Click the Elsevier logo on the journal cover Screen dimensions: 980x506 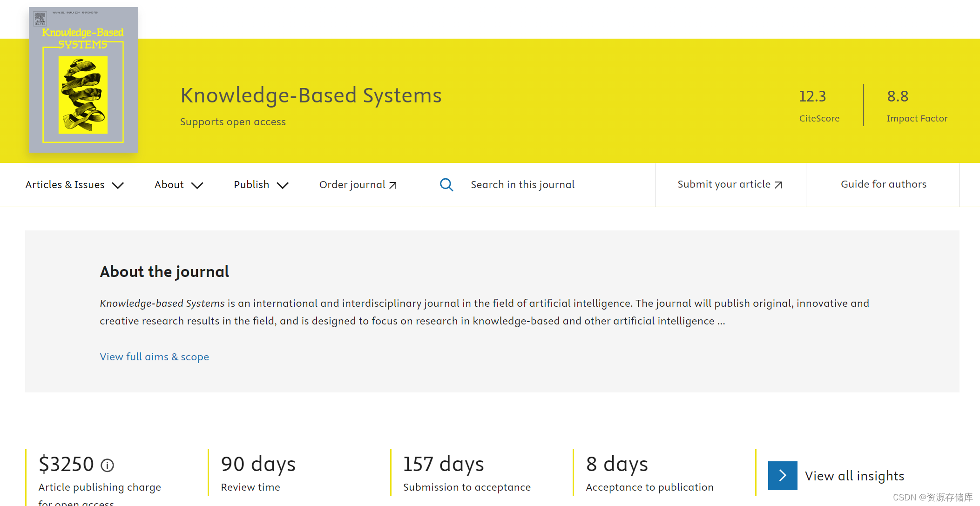pyautogui.click(x=40, y=18)
